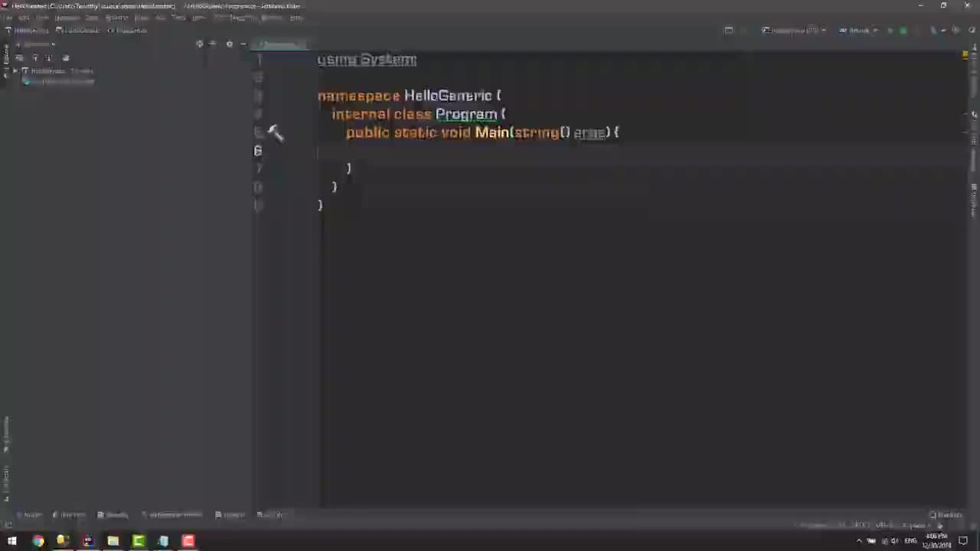Open the Refactor menu
The height and width of the screenshot is (551, 980).
pos(116,18)
